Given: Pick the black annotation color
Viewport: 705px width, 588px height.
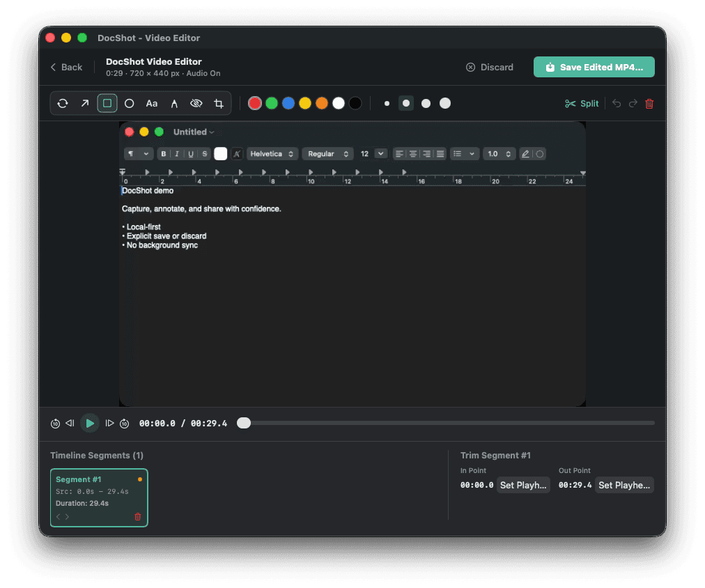Looking at the screenshot, I should click(355, 103).
